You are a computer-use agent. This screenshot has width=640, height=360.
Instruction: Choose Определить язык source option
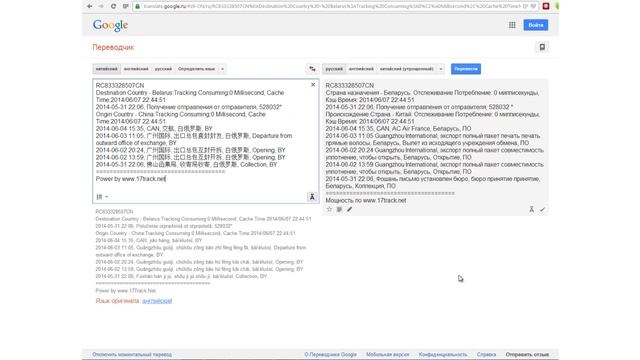[196, 69]
